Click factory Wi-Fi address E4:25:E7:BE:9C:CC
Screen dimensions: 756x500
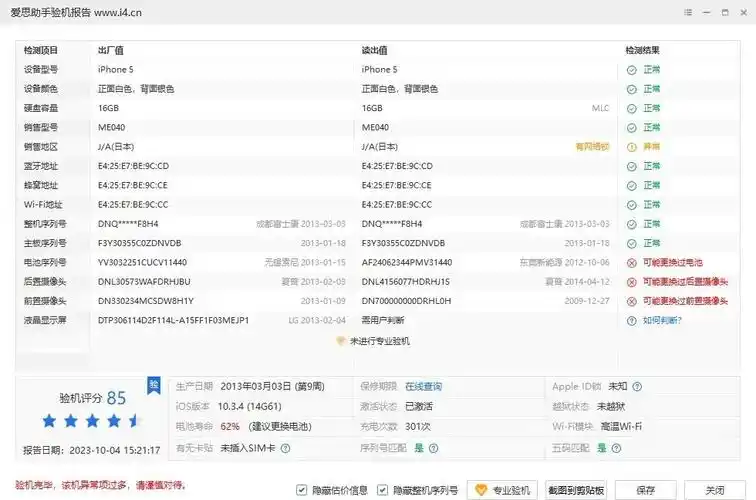pyautogui.click(x=133, y=205)
